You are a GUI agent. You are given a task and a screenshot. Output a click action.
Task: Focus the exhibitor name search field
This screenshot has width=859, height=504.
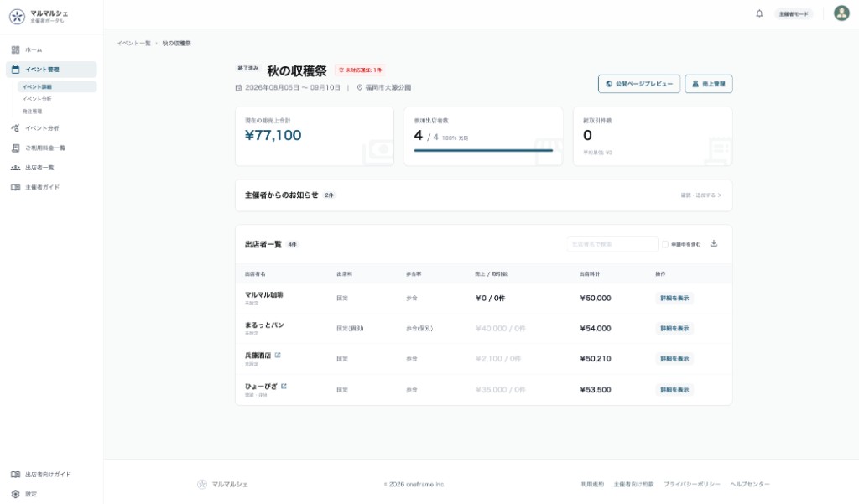pyautogui.click(x=612, y=244)
